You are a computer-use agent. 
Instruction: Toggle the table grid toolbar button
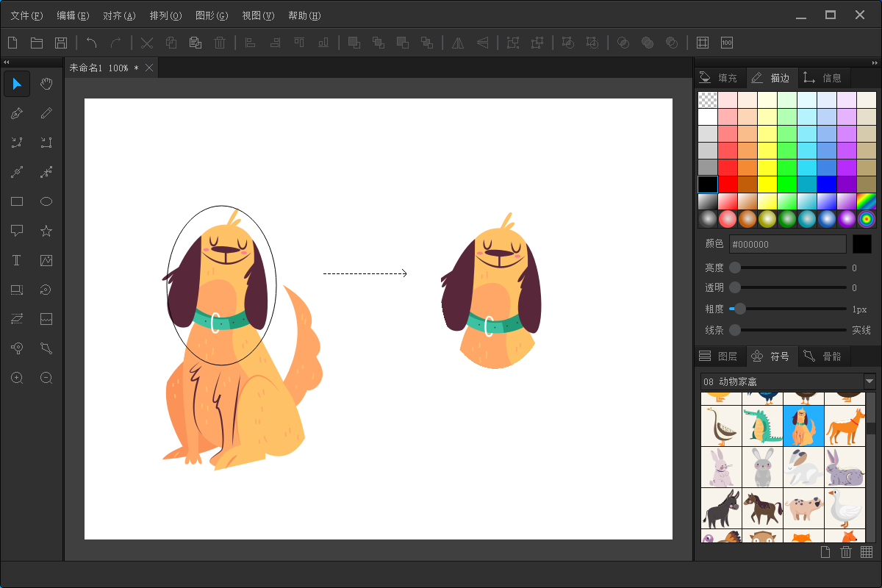pyautogui.click(x=703, y=43)
